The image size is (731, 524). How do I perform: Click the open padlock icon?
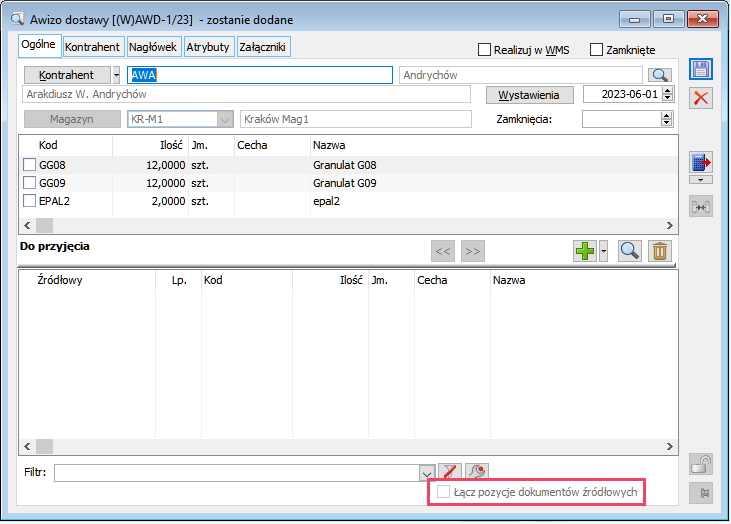click(x=701, y=464)
